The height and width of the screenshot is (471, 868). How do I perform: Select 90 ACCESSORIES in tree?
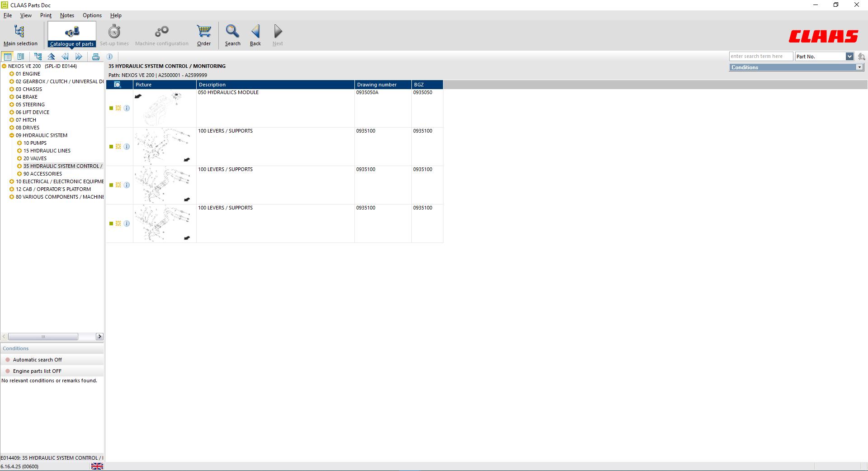tap(42, 174)
